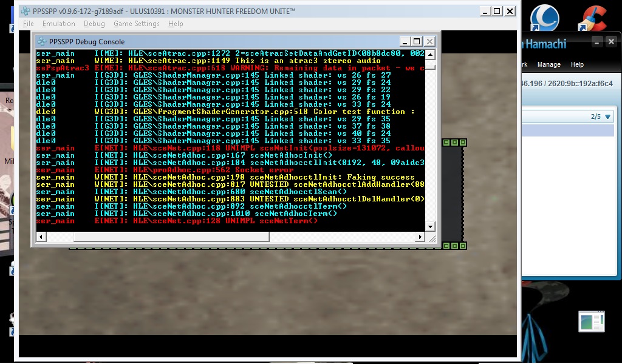Maximize the PPSSPP Debug Console window
Image resolution: width=622 pixels, height=364 pixels.
coord(416,41)
